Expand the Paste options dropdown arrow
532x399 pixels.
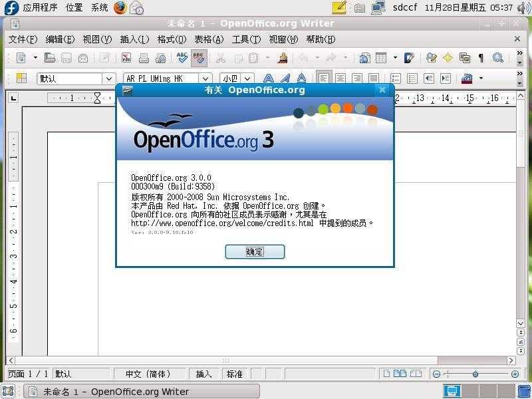[x=268, y=58]
